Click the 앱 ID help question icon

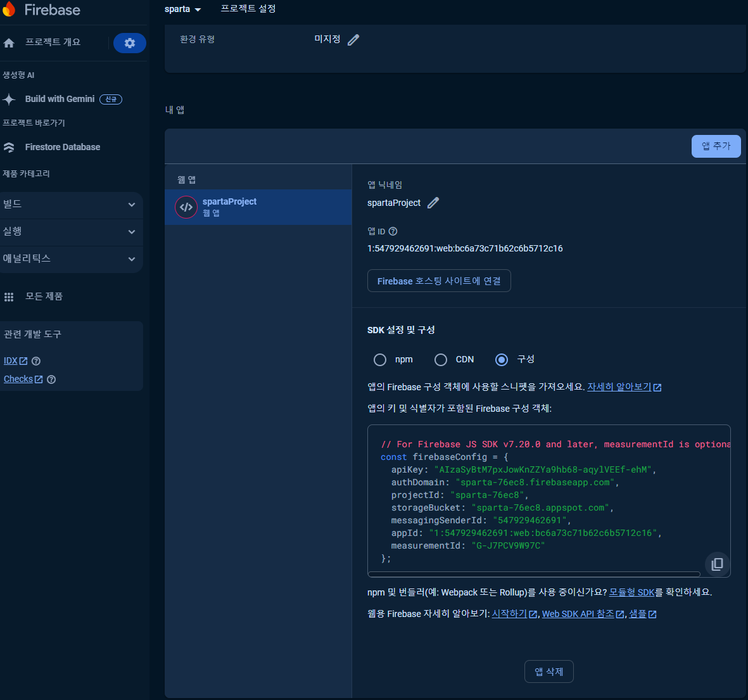393,231
